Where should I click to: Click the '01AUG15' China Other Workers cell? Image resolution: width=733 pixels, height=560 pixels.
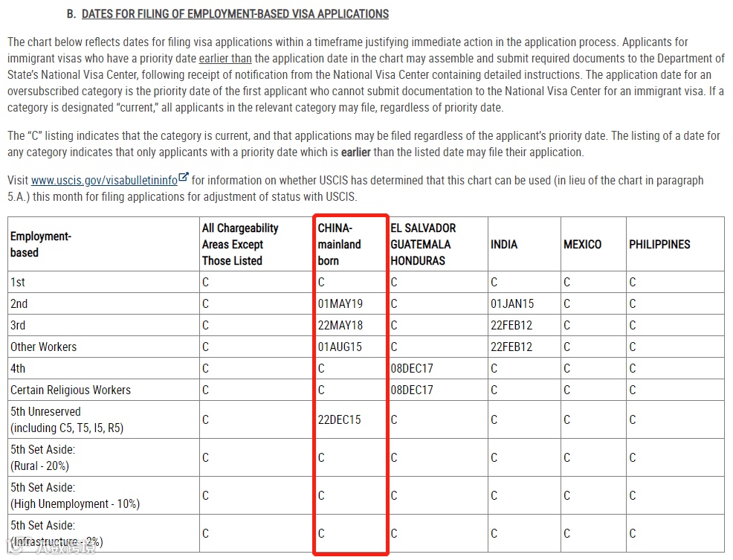[340, 347]
